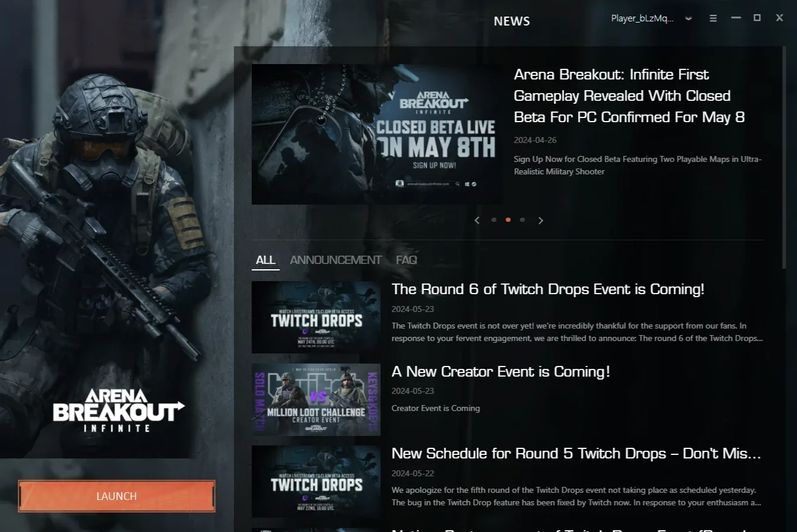This screenshot has height=532, width=797.
Task: Switch to the FAQ tab
Action: tap(407, 260)
